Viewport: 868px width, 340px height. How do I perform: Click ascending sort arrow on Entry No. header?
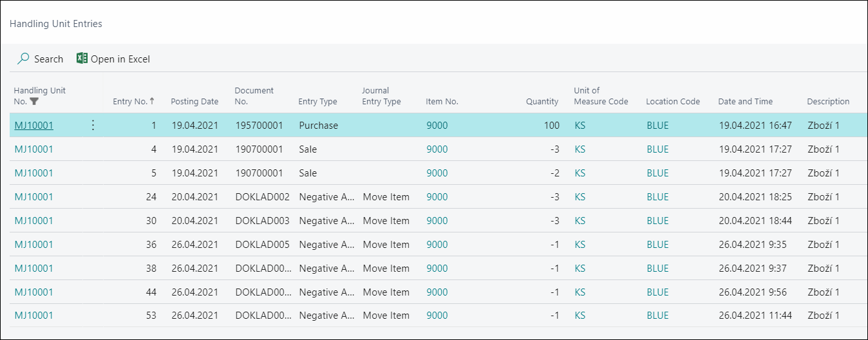click(152, 101)
